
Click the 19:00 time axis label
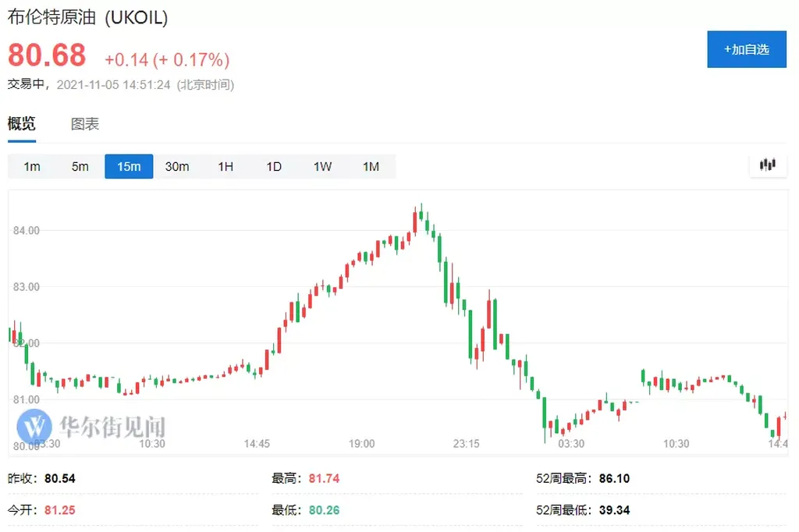[x=362, y=444]
